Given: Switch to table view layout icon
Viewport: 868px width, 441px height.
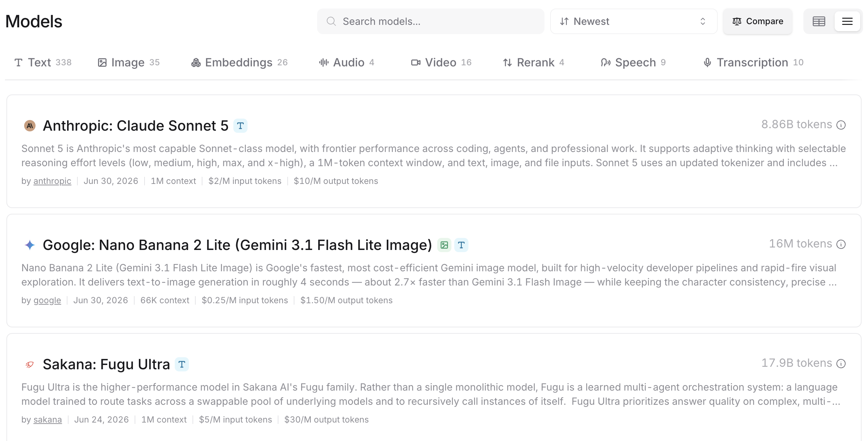Looking at the screenshot, I should 819,21.
